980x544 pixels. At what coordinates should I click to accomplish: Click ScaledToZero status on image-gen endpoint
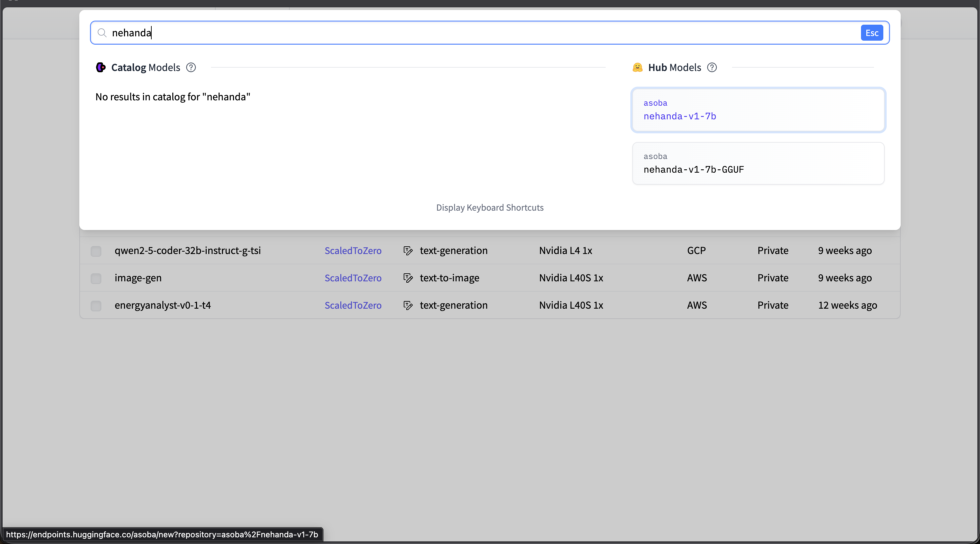pos(353,278)
